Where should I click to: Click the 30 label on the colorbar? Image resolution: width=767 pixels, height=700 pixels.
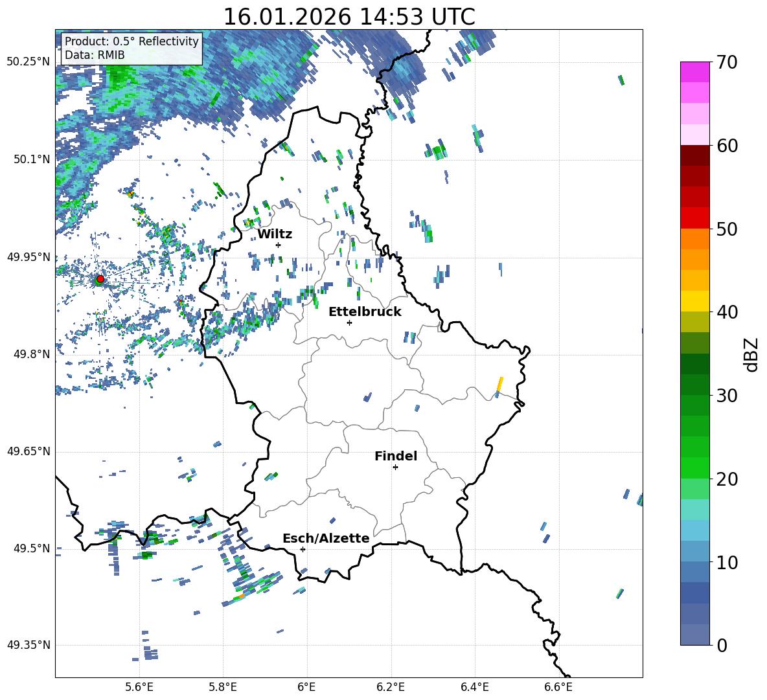[727, 396]
